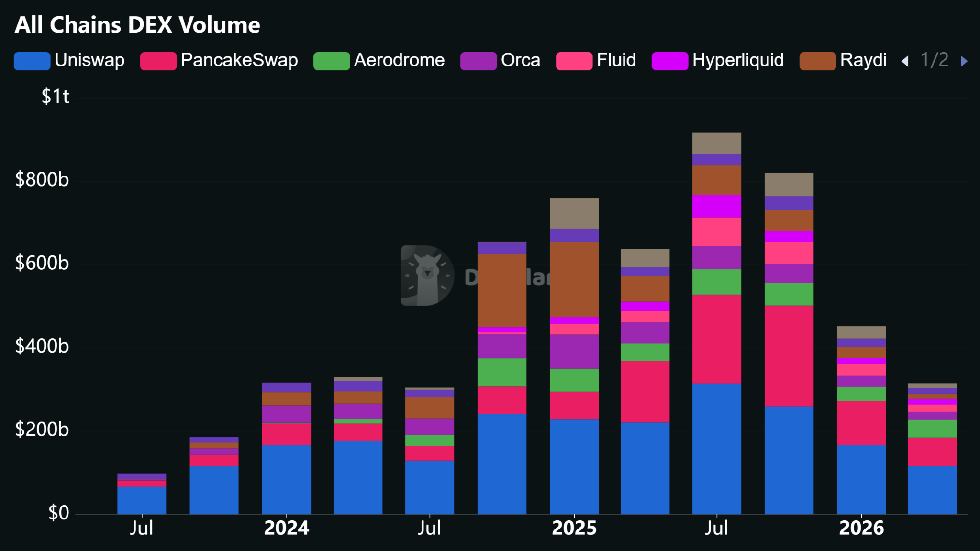Go to next legend page arrow
980x551 pixels.
click(964, 61)
